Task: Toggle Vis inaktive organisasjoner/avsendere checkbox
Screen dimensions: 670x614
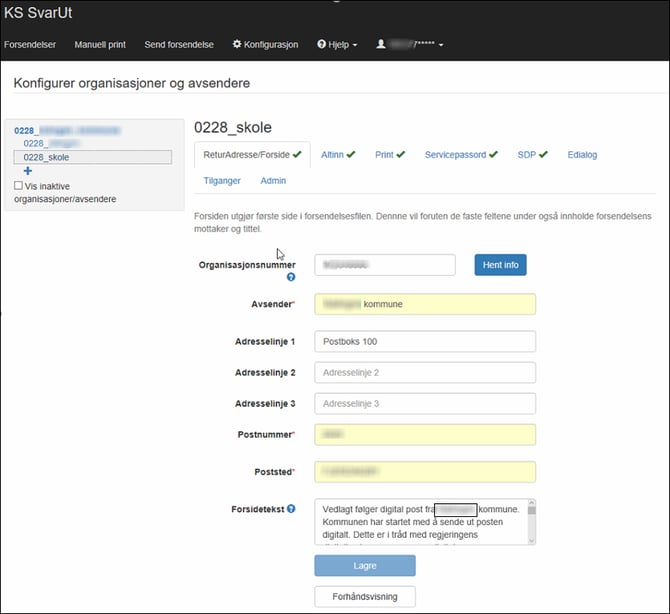Action: [x=19, y=186]
